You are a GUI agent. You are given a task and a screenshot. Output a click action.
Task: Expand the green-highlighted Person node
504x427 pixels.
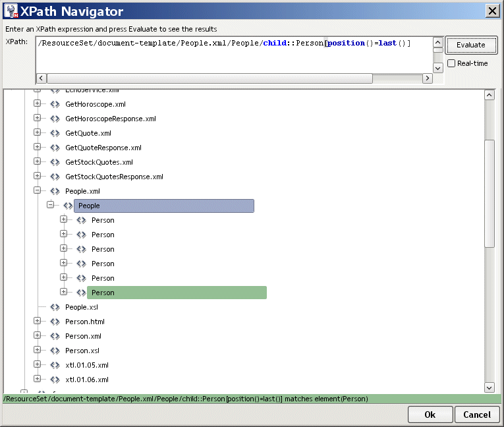point(64,292)
